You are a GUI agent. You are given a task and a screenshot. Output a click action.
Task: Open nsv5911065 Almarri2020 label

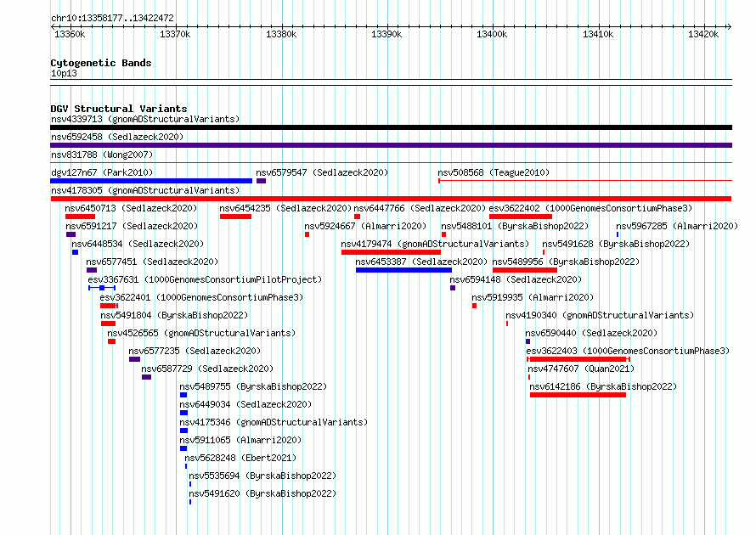click(240, 440)
